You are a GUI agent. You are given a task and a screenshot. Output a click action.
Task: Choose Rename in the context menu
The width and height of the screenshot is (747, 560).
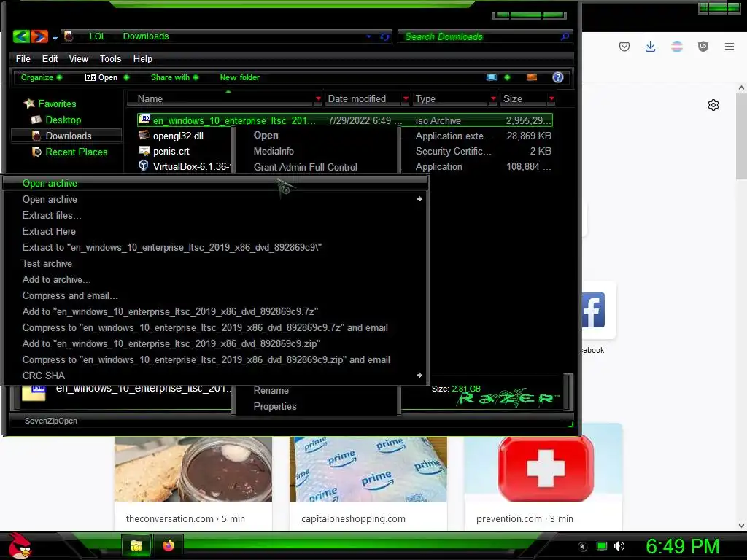click(271, 391)
